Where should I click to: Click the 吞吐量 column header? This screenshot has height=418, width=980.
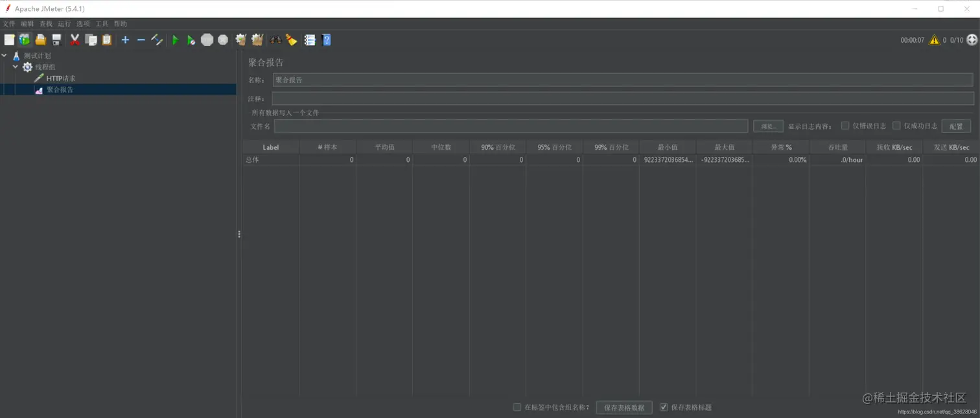pyautogui.click(x=838, y=147)
